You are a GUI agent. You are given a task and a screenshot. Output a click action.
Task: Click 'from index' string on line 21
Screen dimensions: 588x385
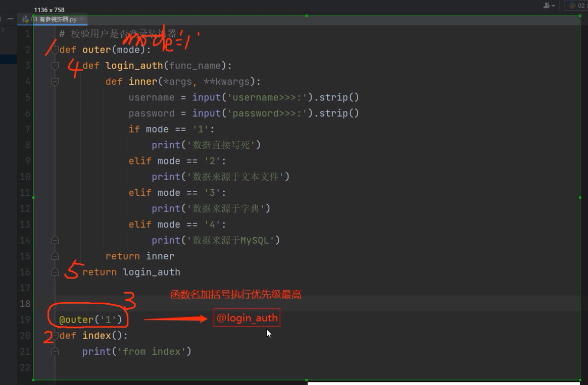pyautogui.click(x=151, y=351)
